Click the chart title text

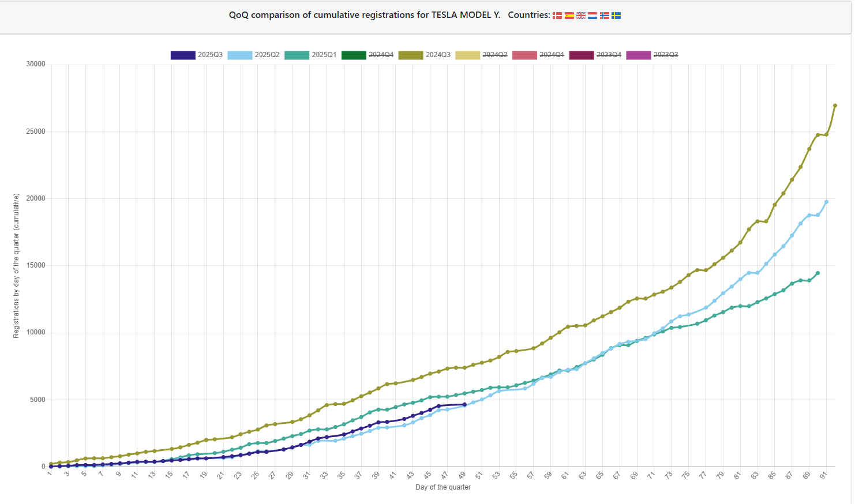click(x=365, y=15)
